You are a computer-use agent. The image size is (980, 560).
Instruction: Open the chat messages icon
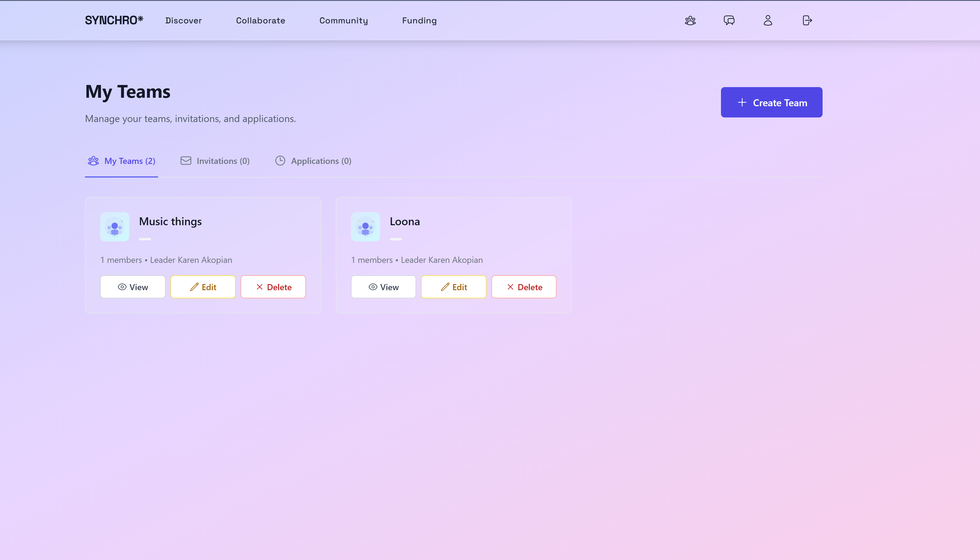(x=729, y=20)
